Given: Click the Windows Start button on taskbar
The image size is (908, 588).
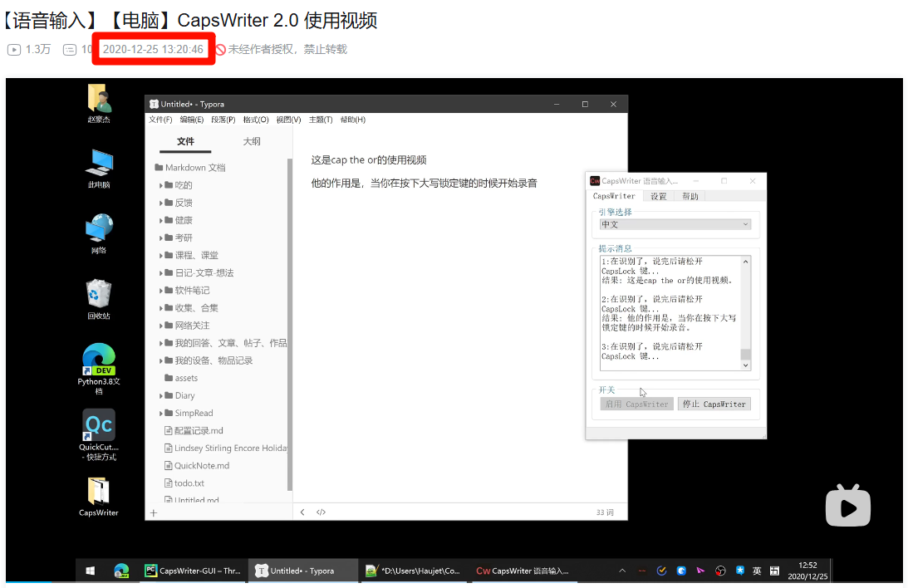Looking at the screenshot, I should [91, 571].
